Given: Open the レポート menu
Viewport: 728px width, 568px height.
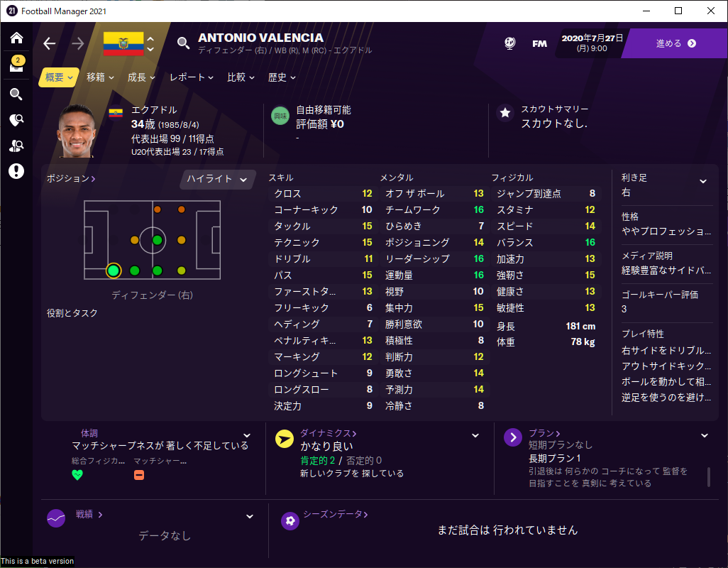Looking at the screenshot, I should pyautogui.click(x=192, y=77).
